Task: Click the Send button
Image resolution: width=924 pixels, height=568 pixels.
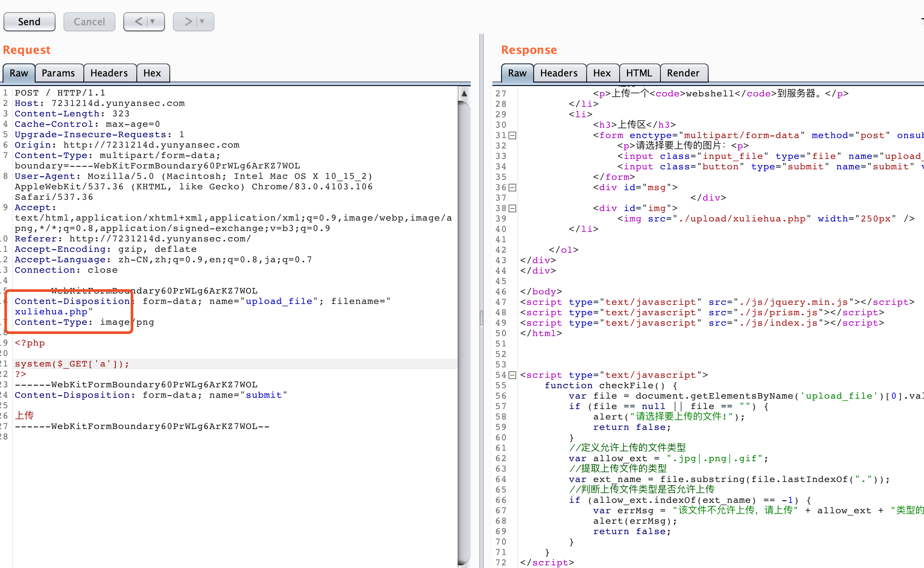Action: pyautogui.click(x=30, y=22)
